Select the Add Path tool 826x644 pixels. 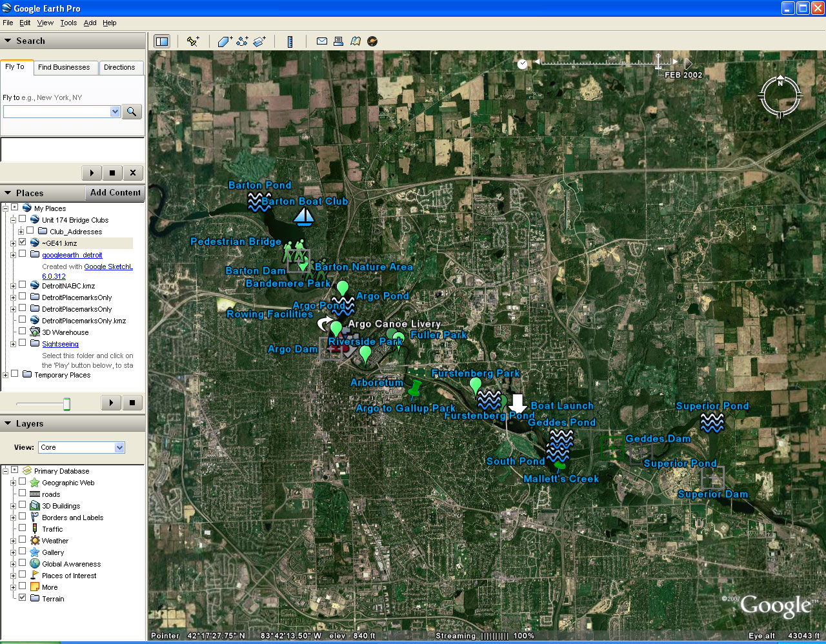click(x=242, y=41)
